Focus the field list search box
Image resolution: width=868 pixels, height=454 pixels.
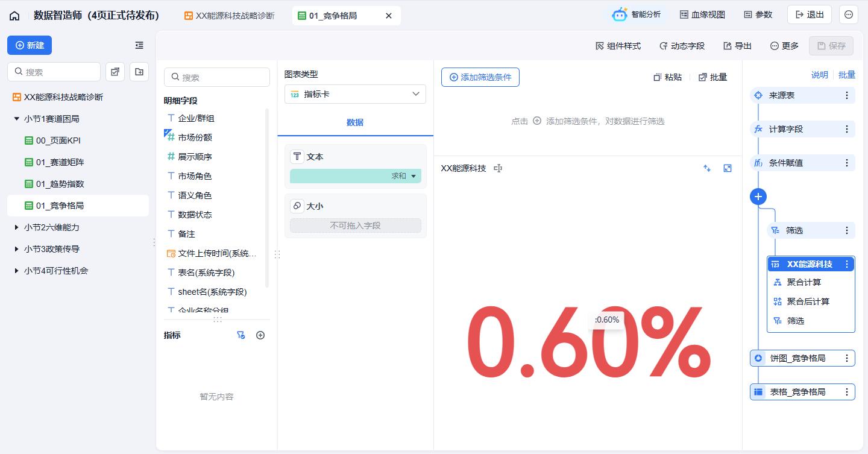pos(217,77)
